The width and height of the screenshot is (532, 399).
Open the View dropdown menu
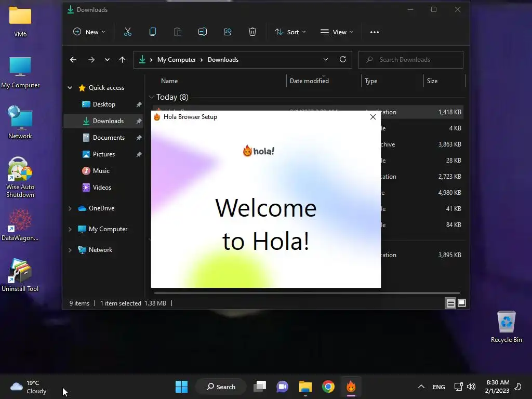(x=337, y=32)
